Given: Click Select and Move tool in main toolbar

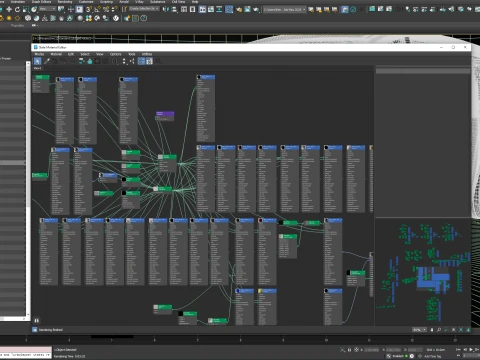Looking at the screenshot, I should pos(9,9).
